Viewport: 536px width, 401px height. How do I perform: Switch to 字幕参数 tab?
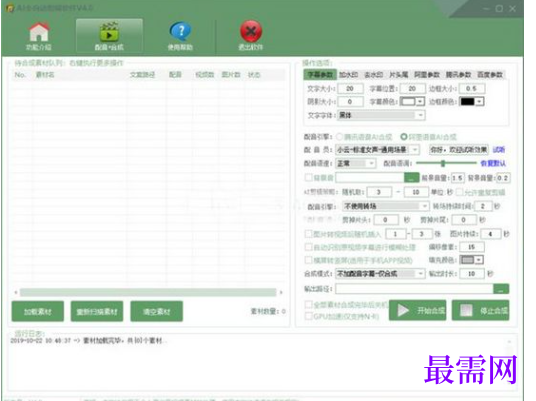point(320,75)
